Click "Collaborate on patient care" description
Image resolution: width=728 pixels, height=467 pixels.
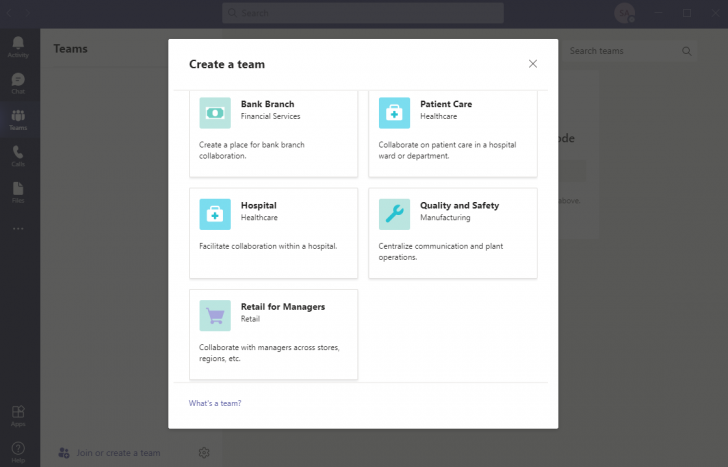[447, 150]
